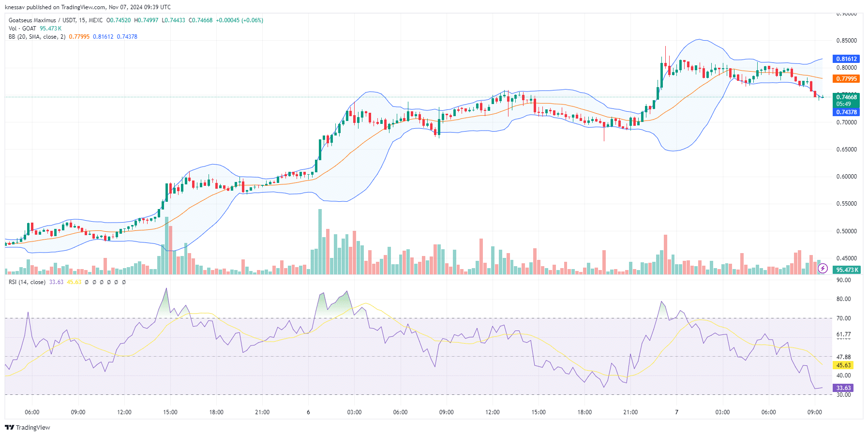The image size is (868, 436).
Task: Open the BB (20, SMA, close, 2) indicator label
Action: click(37, 37)
